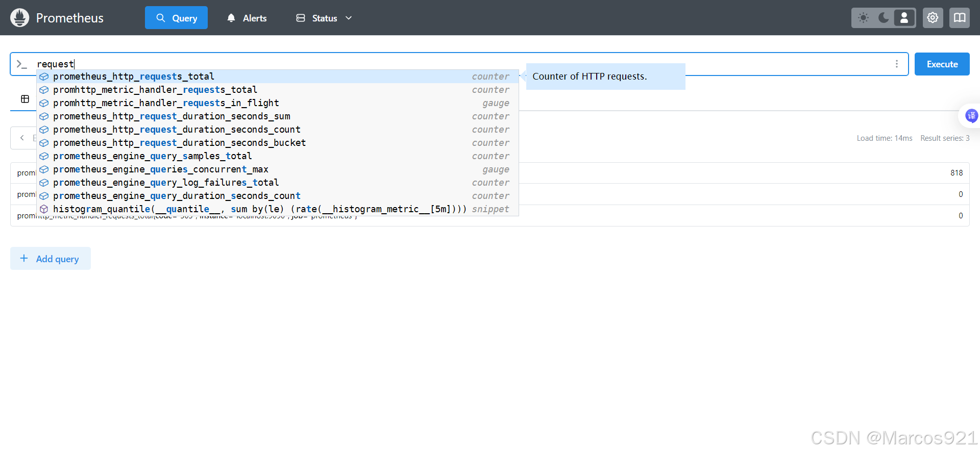Click the cube icon beside prometheus_engine_queries_concurrent_max
980x454 pixels.
(44, 169)
